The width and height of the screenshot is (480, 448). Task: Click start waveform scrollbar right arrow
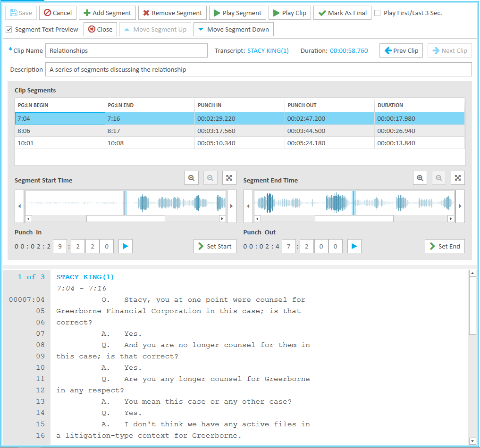222,219
